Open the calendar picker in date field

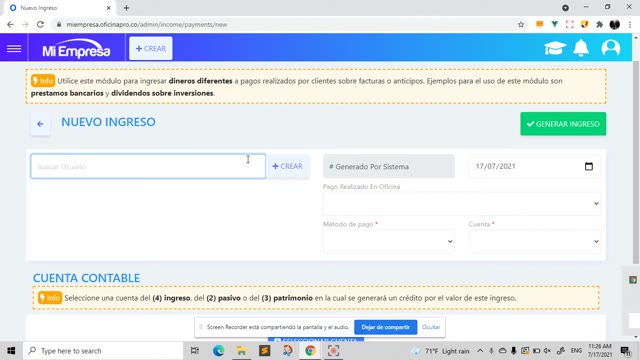589,166
